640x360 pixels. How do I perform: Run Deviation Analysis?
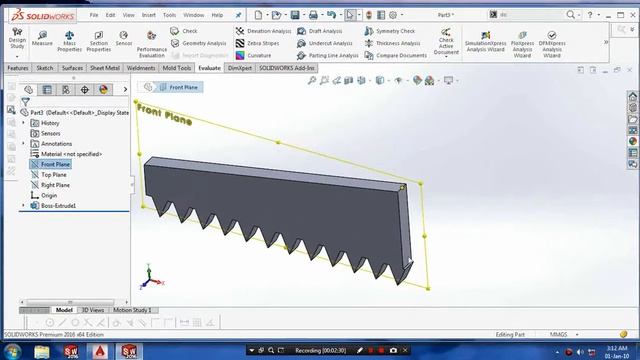click(x=263, y=31)
